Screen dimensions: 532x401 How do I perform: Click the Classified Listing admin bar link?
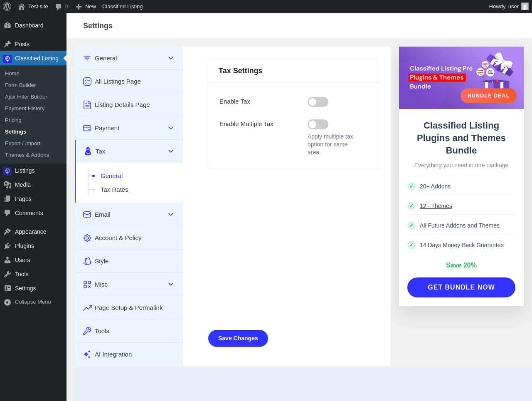[123, 7]
